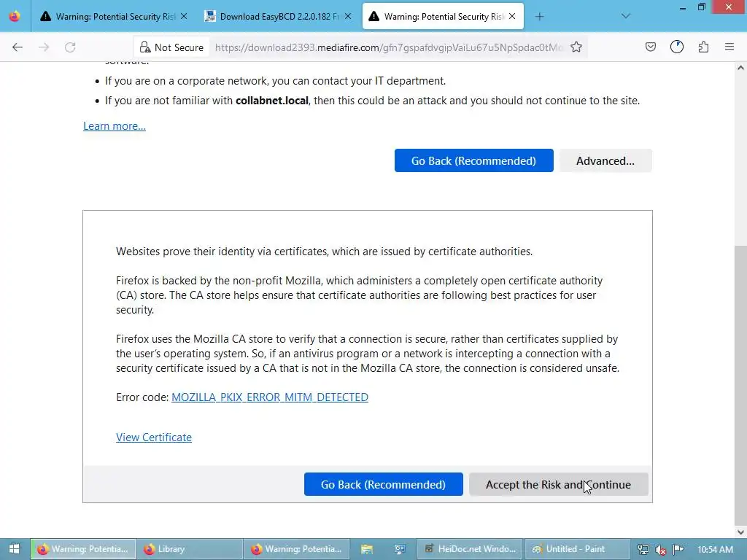Open the computer monitor taskbar icon
Screen dimensions: 747x560
[399, 549]
